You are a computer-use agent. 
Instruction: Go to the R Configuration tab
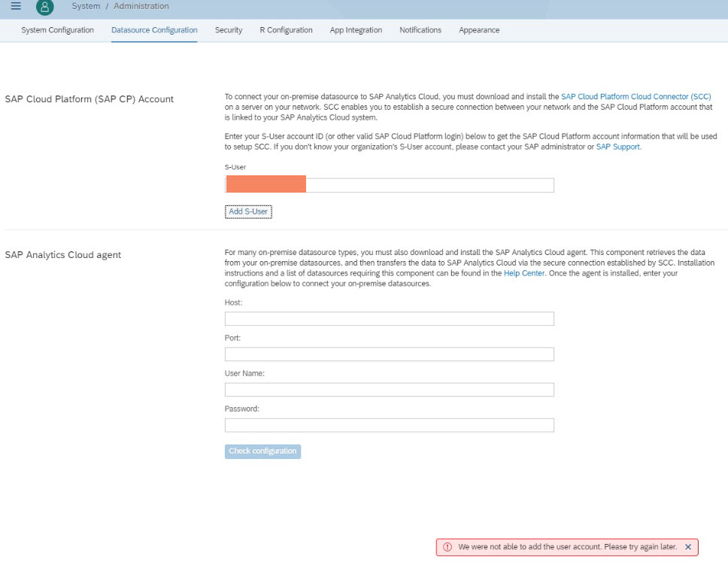(x=286, y=30)
